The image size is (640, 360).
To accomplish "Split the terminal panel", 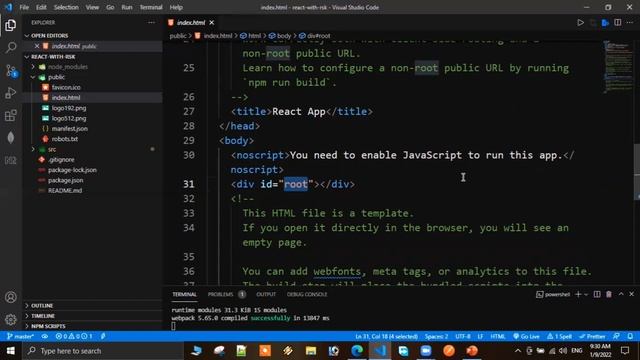I will [x=597, y=294].
